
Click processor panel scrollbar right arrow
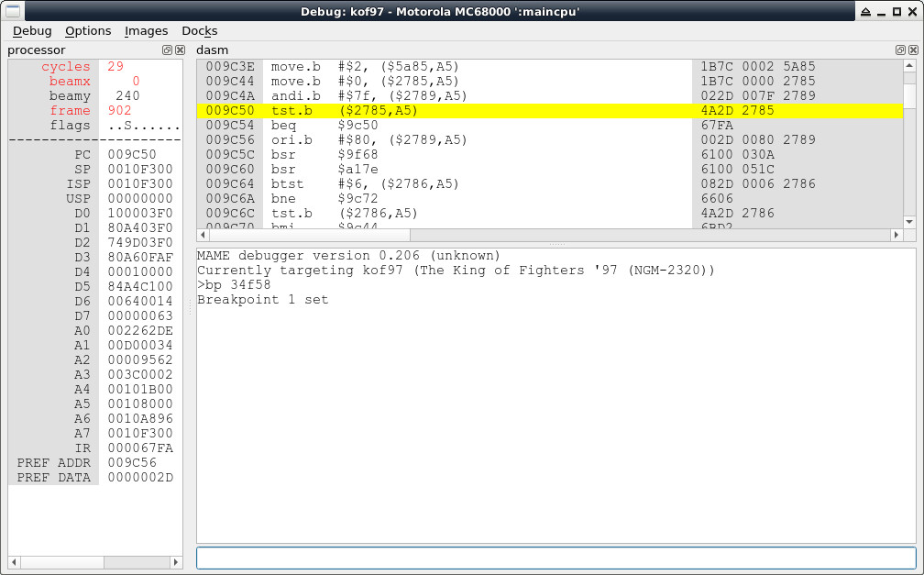176,562
